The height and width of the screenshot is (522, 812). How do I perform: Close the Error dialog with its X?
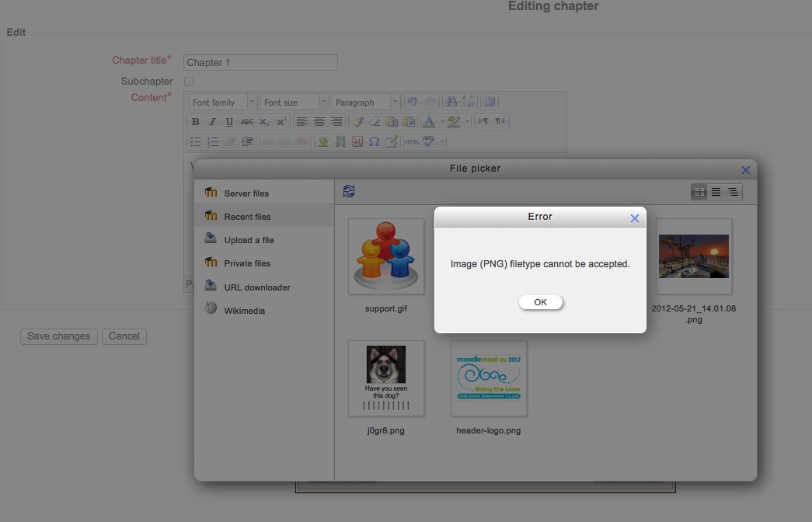click(x=634, y=218)
